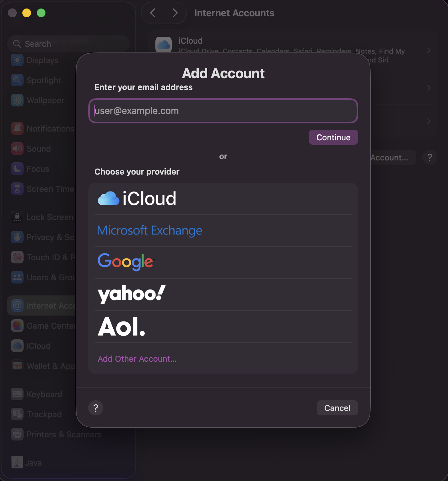Open Trackpad settings icon

tap(17, 414)
